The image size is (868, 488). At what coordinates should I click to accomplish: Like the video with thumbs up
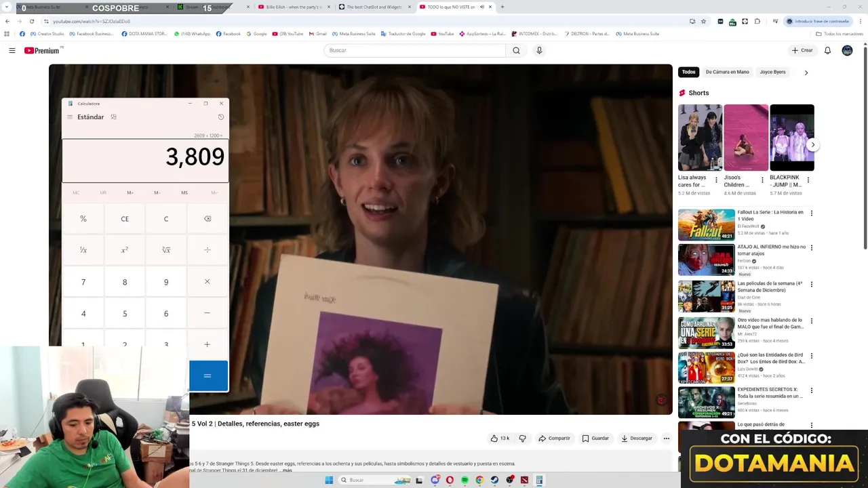pos(500,439)
